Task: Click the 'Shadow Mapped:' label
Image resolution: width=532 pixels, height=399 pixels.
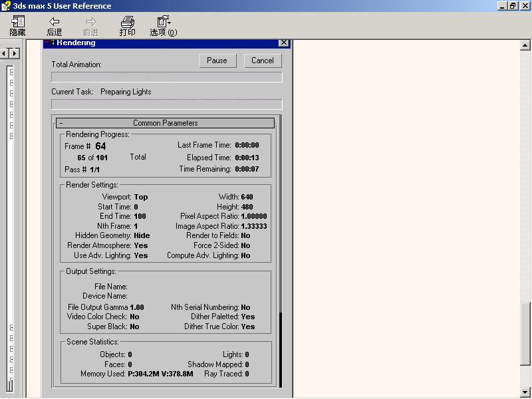Action: pyautogui.click(x=215, y=364)
